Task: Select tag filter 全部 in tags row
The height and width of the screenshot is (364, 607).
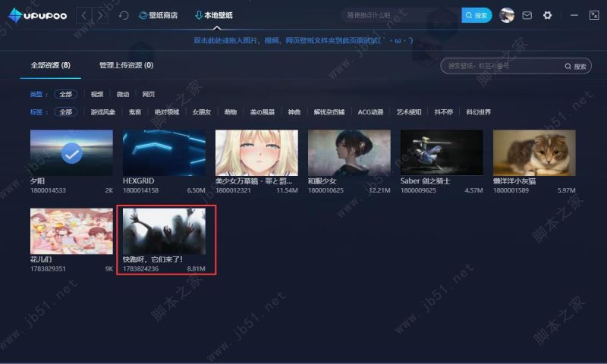Action: 65,111
